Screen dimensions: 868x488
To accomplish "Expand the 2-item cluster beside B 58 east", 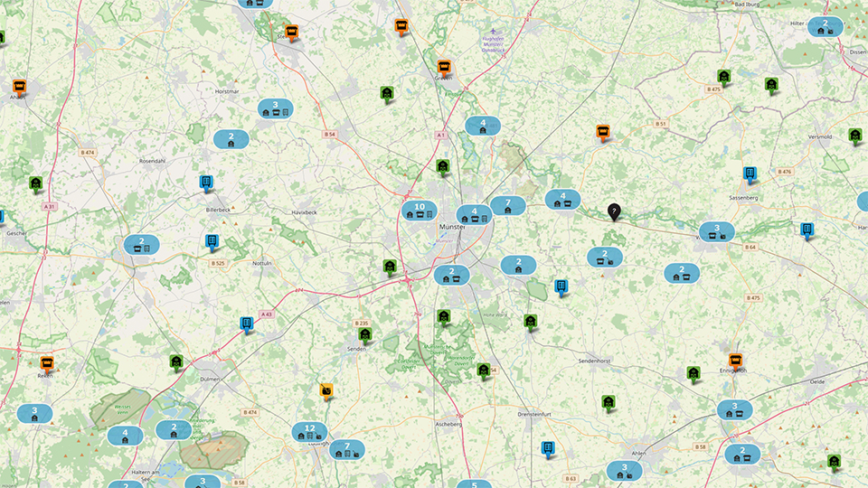I will tap(742, 455).
